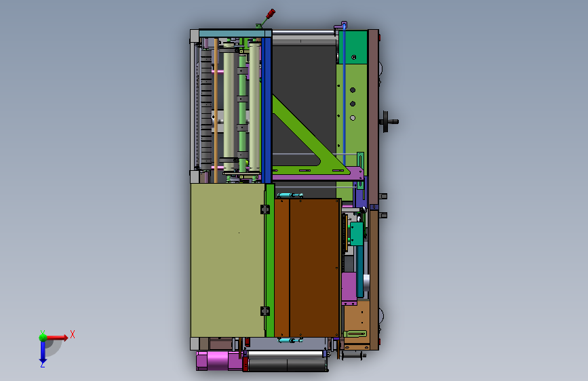This screenshot has width=588, height=381.
Task: Select the magenta motor at the bottom left
Action: point(218,361)
